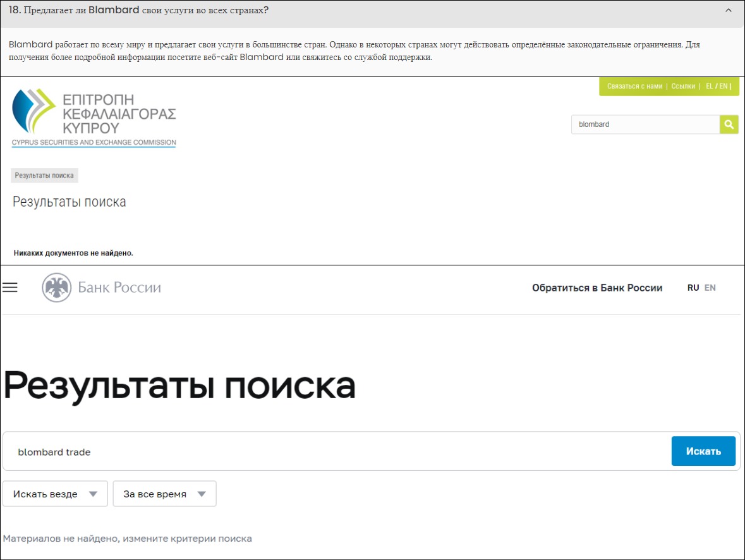Focus the CySEC search field with 'blombard'
The height and width of the screenshot is (560, 745).
pyautogui.click(x=645, y=125)
